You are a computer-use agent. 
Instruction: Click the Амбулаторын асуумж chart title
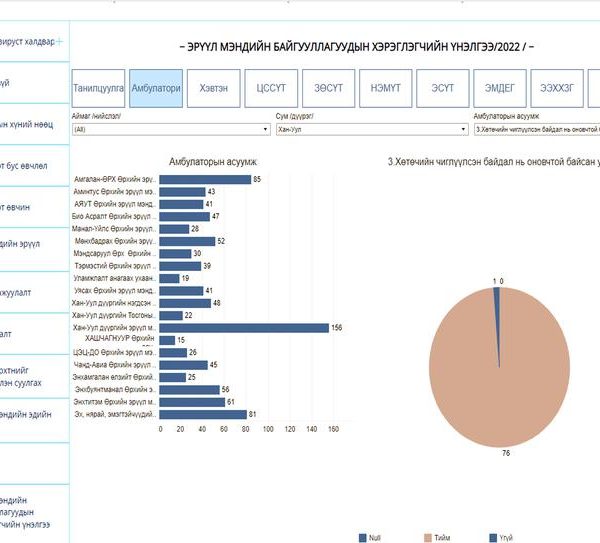pos(213,162)
